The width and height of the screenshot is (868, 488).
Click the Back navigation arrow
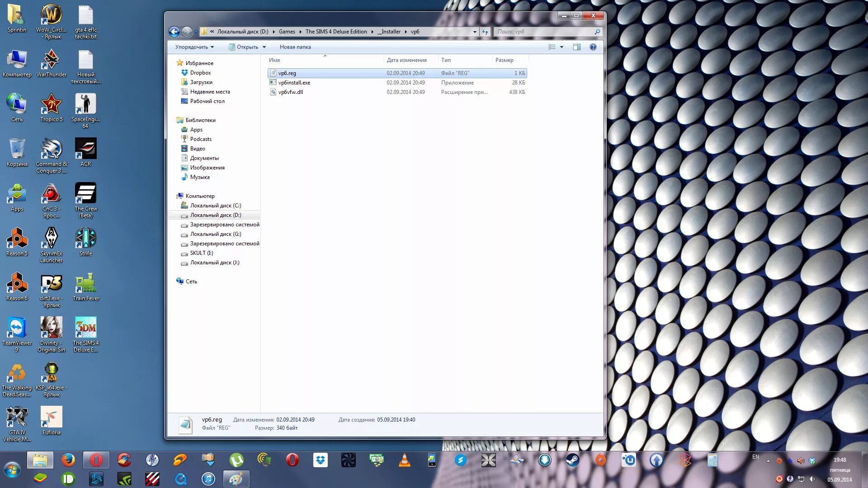point(174,32)
